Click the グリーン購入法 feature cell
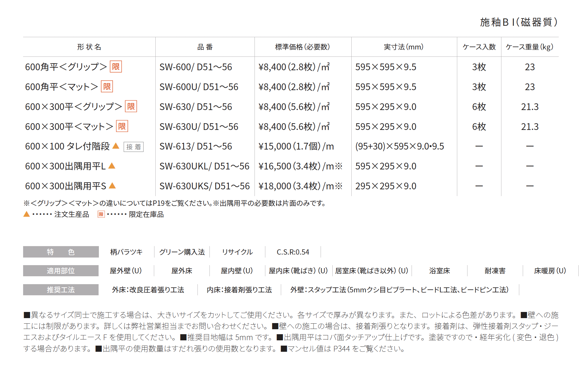This screenshot has width=588, height=374. [182, 252]
